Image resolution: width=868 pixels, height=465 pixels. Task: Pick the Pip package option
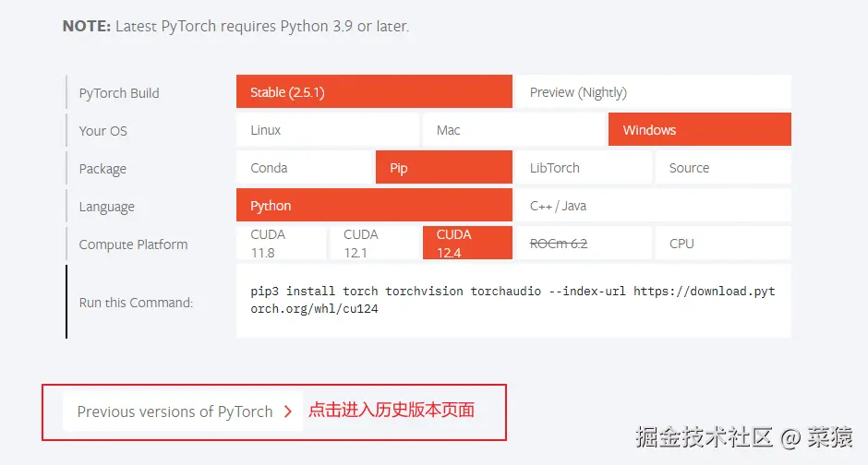point(444,168)
